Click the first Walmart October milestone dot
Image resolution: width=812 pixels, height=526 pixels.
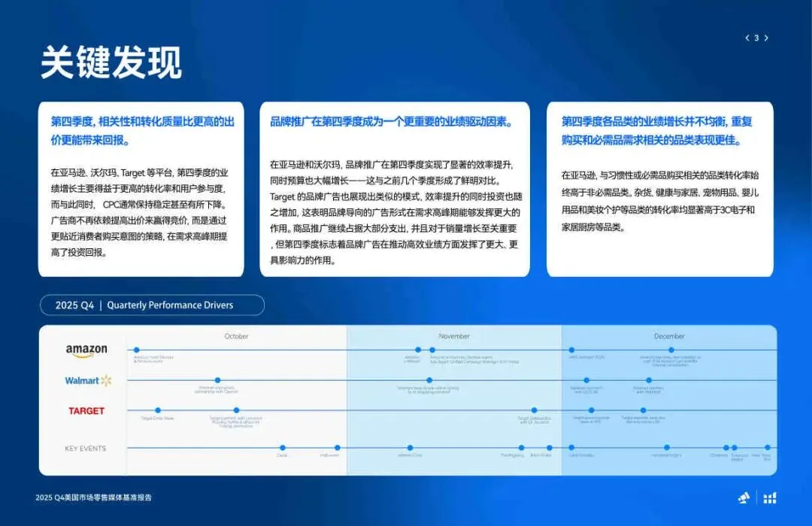click(x=218, y=382)
